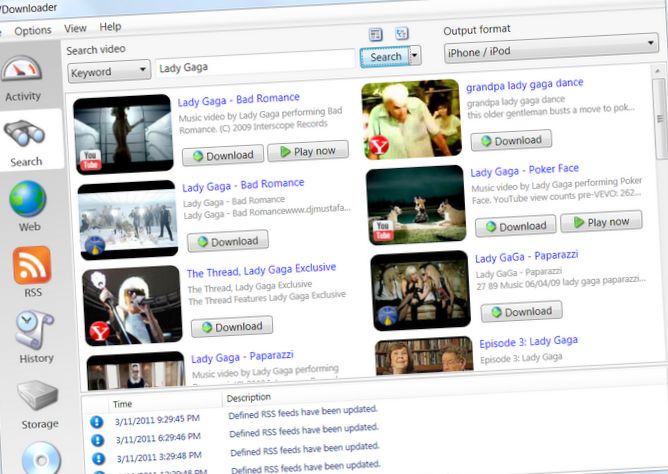Screen dimensions: 668x474
Task: Select the grandpa dance video thumbnail
Action: pos(411,119)
